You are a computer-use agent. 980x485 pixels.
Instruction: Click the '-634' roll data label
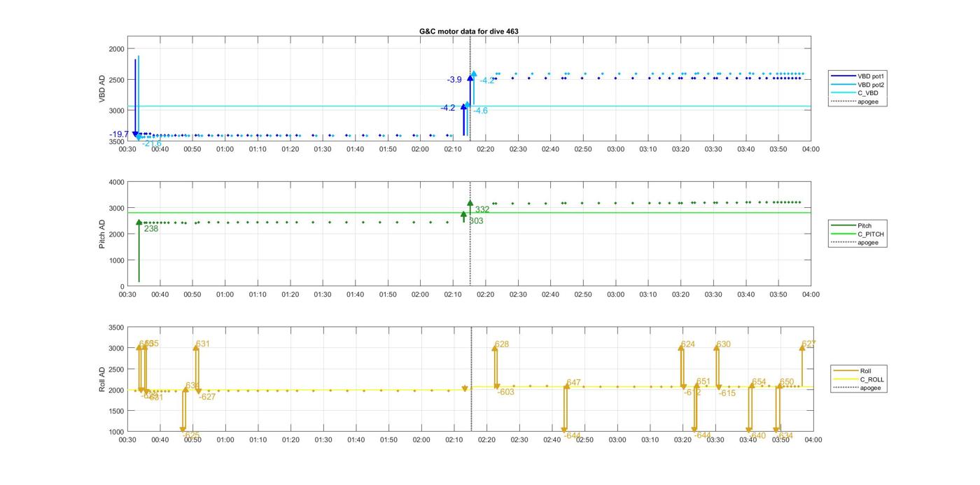tap(785, 435)
